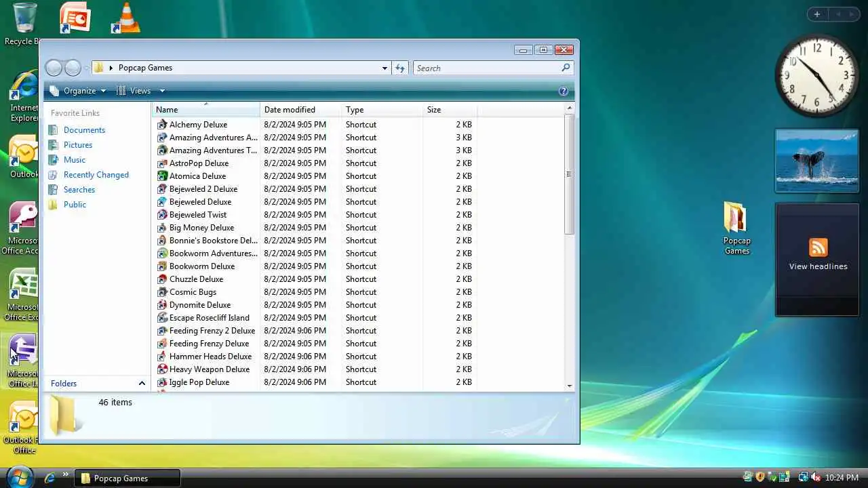Click the Alchemy Deluxe shortcut icon

click(x=162, y=125)
